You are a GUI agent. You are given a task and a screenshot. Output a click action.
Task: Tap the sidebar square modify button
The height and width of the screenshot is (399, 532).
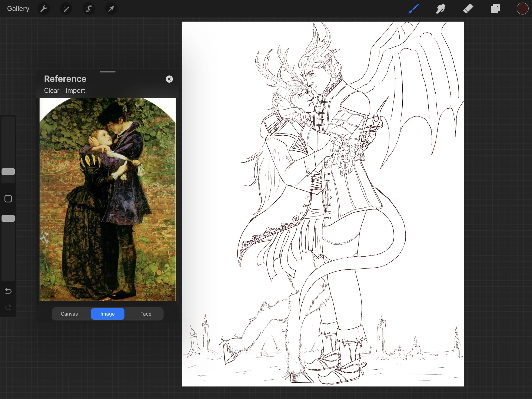click(8, 199)
